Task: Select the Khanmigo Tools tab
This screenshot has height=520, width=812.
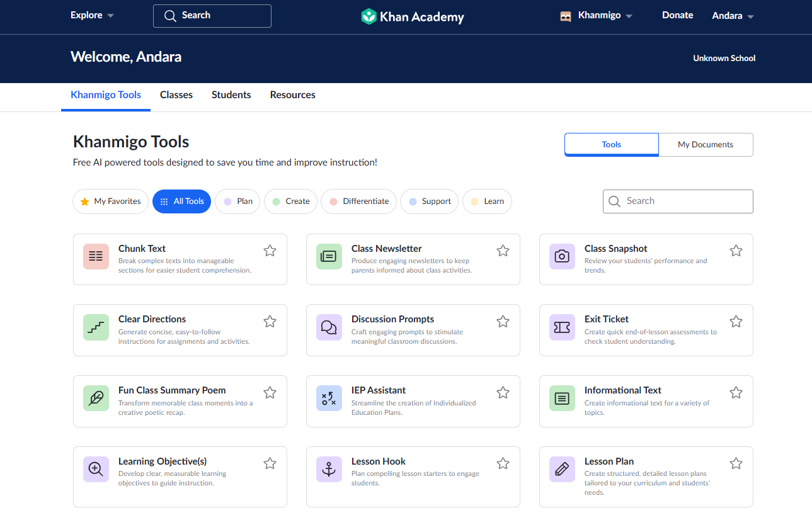Action: [106, 95]
